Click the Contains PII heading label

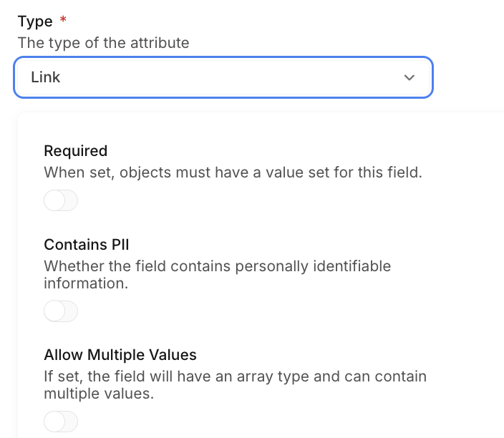(x=86, y=245)
